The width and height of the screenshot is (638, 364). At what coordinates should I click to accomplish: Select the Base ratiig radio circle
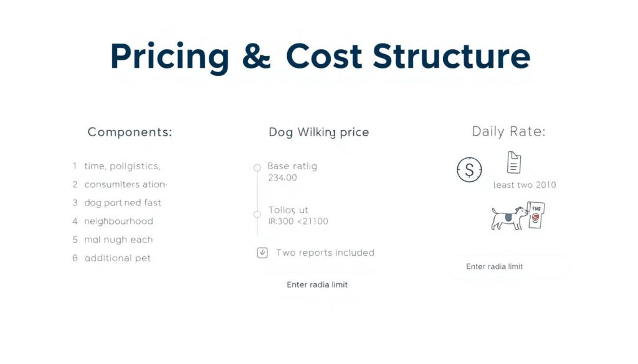coord(257,167)
